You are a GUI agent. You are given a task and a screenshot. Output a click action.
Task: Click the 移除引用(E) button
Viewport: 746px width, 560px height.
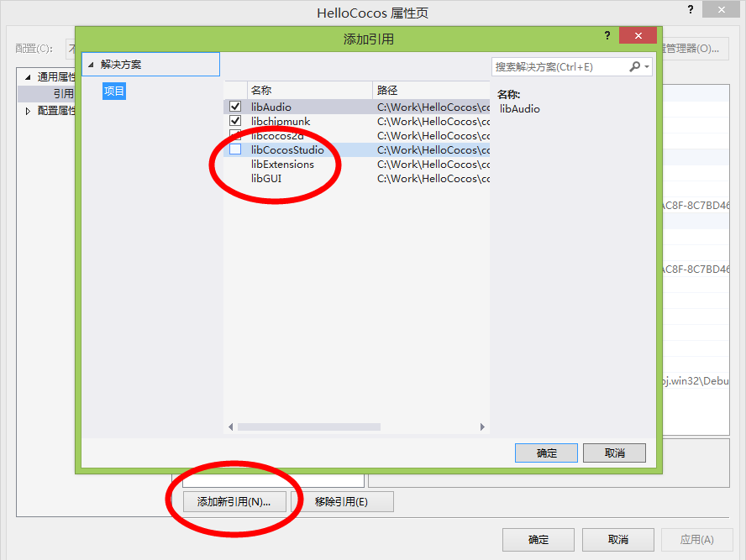342,501
